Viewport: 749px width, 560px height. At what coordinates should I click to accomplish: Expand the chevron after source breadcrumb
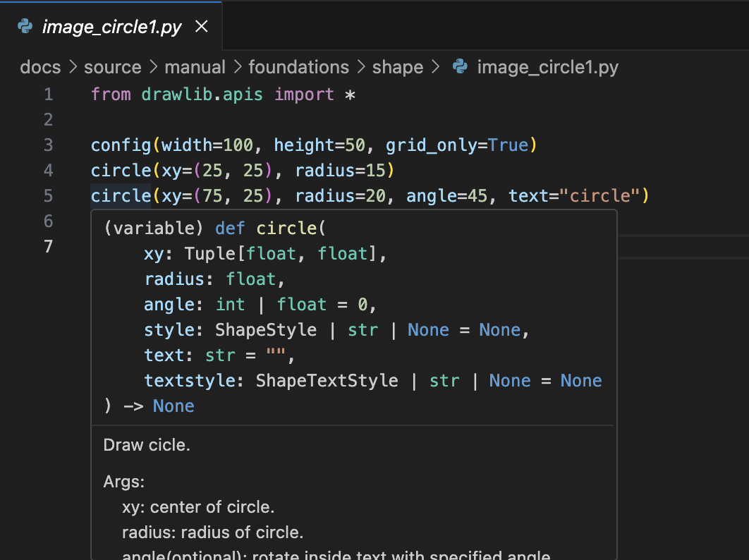(153, 67)
